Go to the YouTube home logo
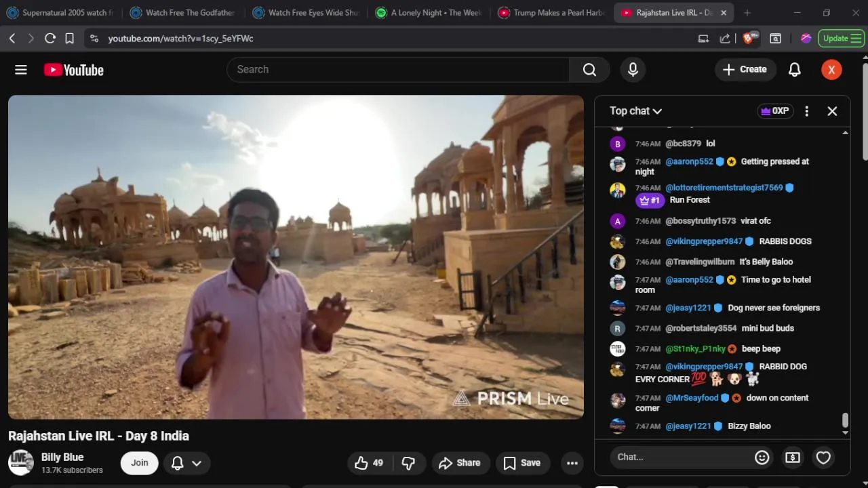The image size is (868, 488). coord(74,70)
